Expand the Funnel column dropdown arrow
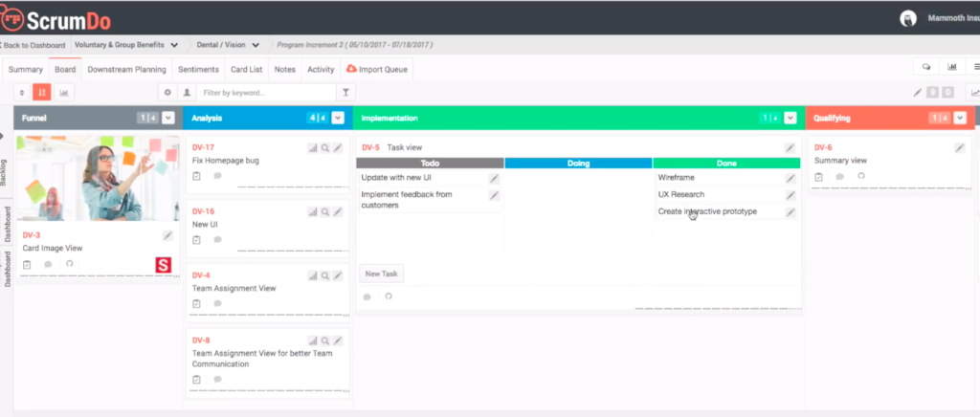The height and width of the screenshot is (417, 980). click(168, 119)
